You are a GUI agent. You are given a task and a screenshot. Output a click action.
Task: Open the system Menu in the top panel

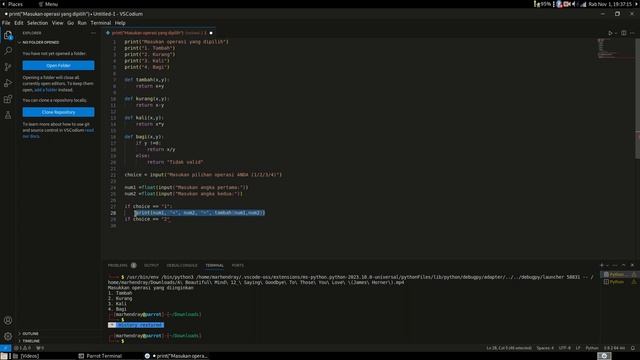(x=48, y=4)
